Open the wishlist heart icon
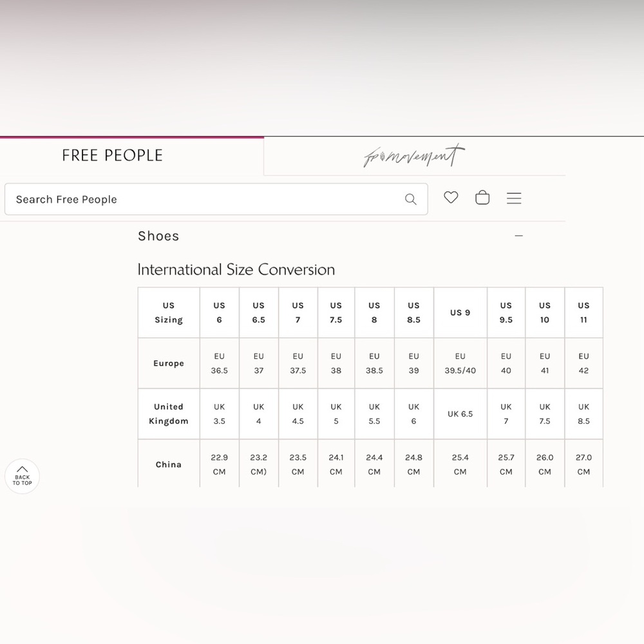 coord(451,198)
